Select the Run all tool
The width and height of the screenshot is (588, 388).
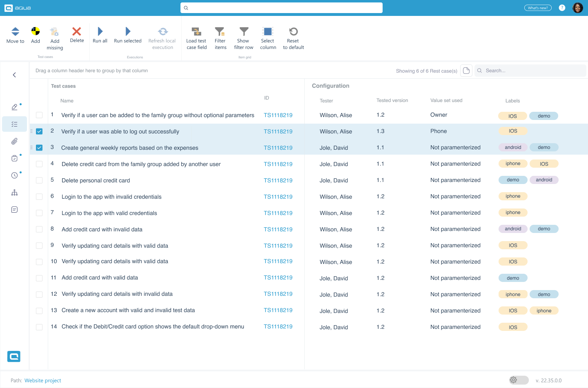tap(100, 37)
